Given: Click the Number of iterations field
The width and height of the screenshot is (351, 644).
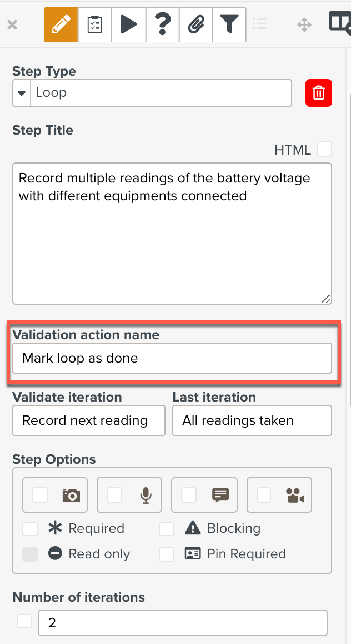Looking at the screenshot, I should [182, 623].
